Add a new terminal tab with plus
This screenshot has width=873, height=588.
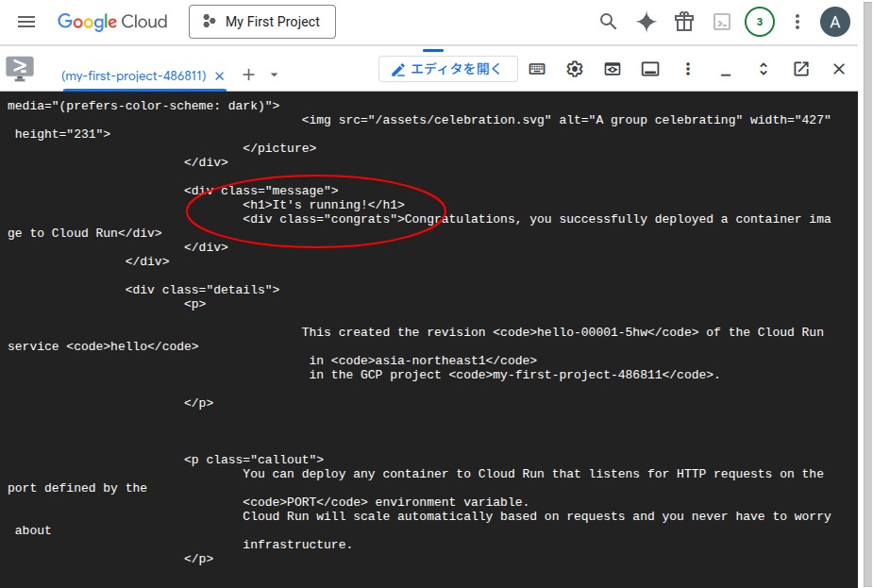point(249,75)
